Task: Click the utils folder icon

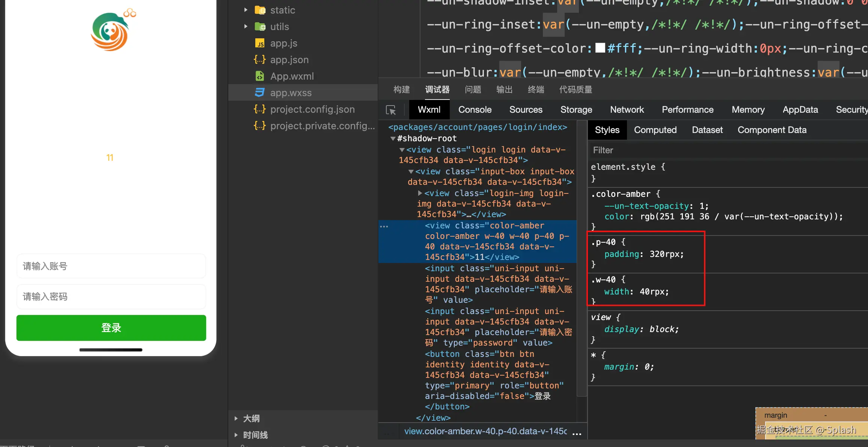Action: coord(260,27)
